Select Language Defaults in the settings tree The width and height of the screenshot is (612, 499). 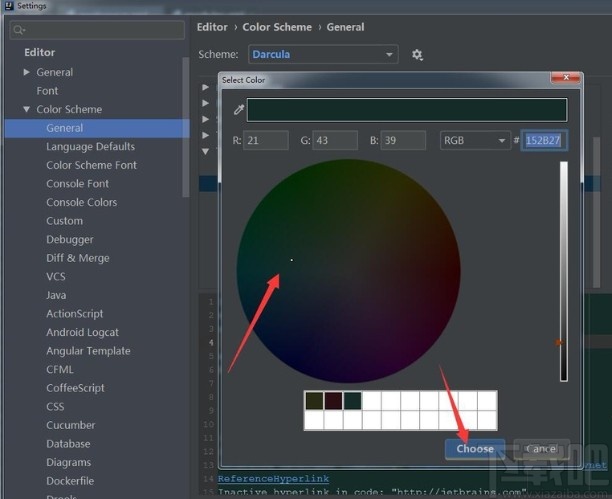coord(90,147)
